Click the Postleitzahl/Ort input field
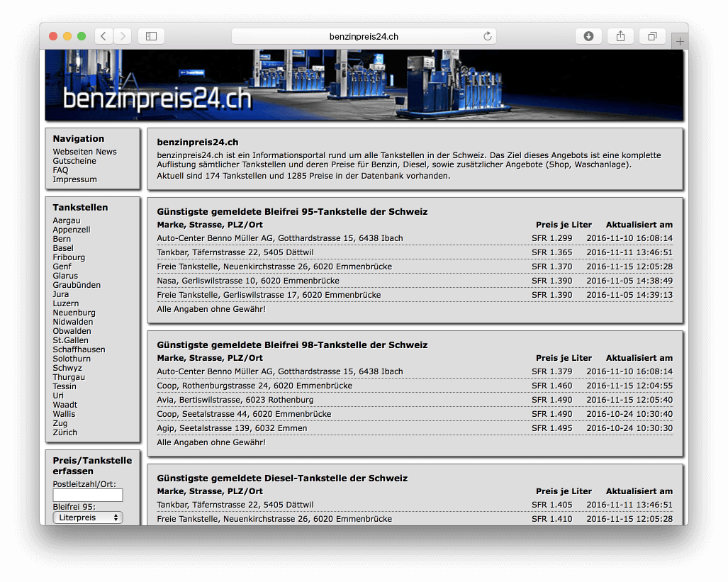 (x=88, y=495)
